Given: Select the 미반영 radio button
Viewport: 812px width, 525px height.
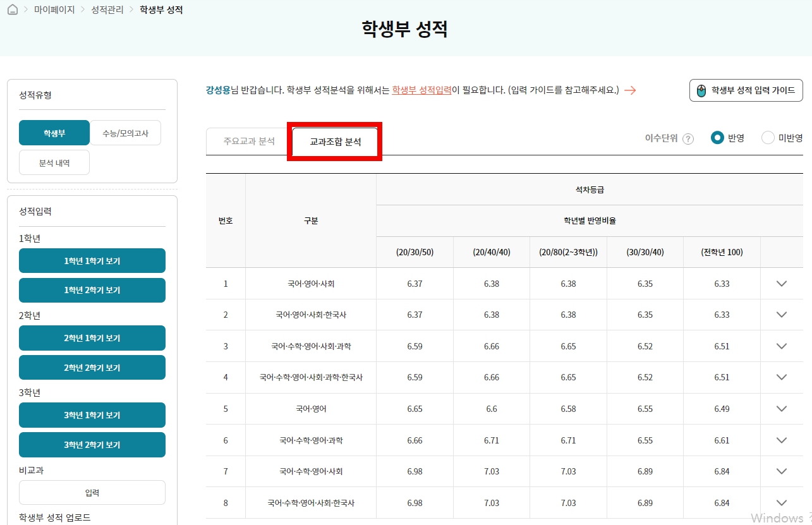Looking at the screenshot, I should pyautogui.click(x=768, y=138).
